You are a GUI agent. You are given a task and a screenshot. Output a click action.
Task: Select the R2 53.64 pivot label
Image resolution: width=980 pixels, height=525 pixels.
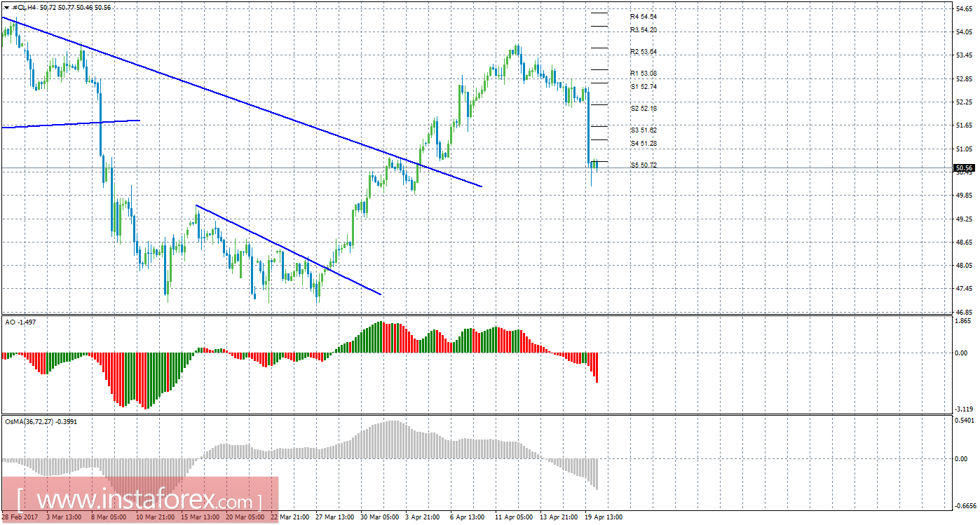(x=643, y=52)
